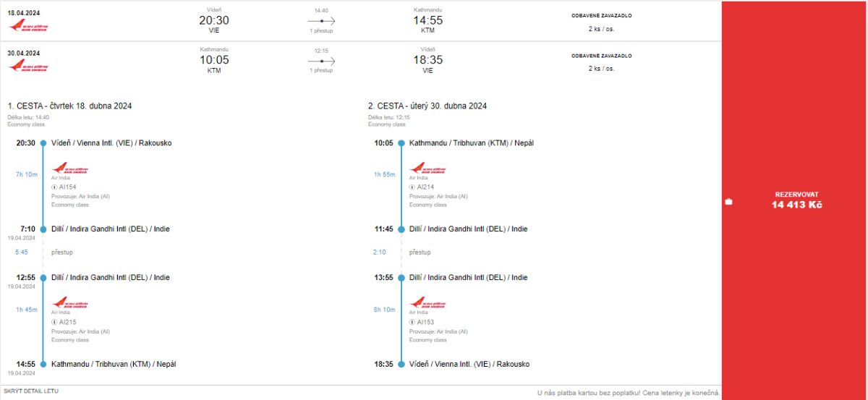Click the suitcase icon on the red panel

[x=728, y=202]
